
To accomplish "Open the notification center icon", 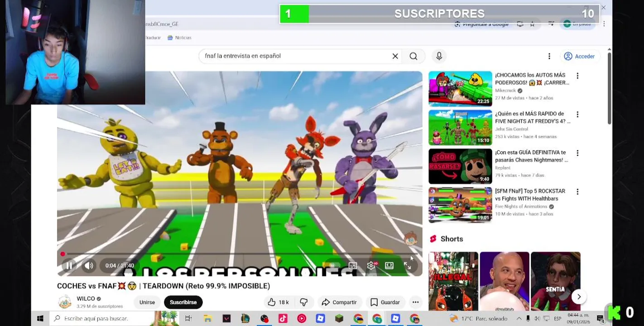I will [601, 318].
